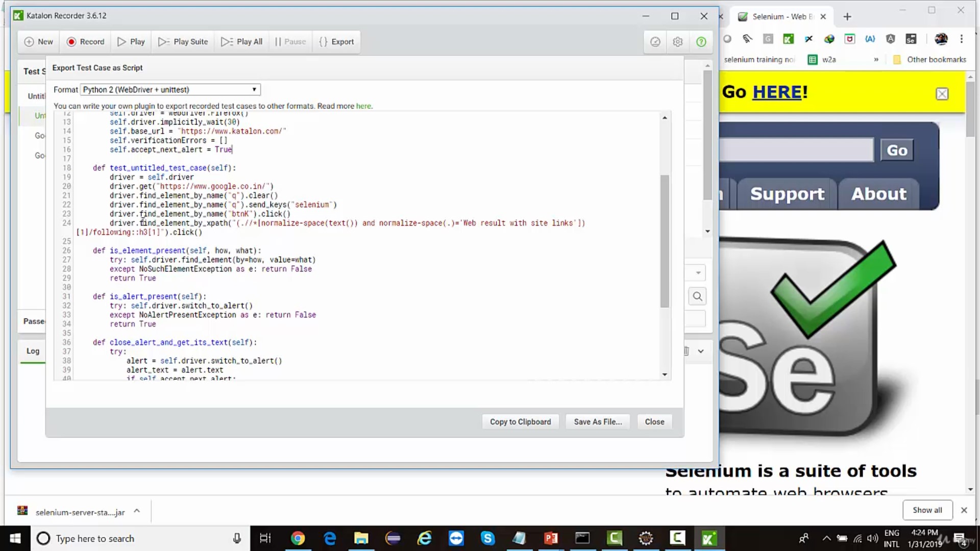The width and height of the screenshot is (980, 551).
Task: Click the code area scrollbar thumb
Action: 665,241
